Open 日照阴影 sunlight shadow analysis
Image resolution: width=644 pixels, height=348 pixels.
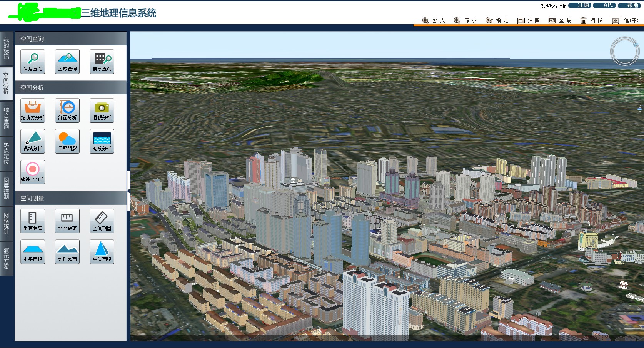[67, 141]
